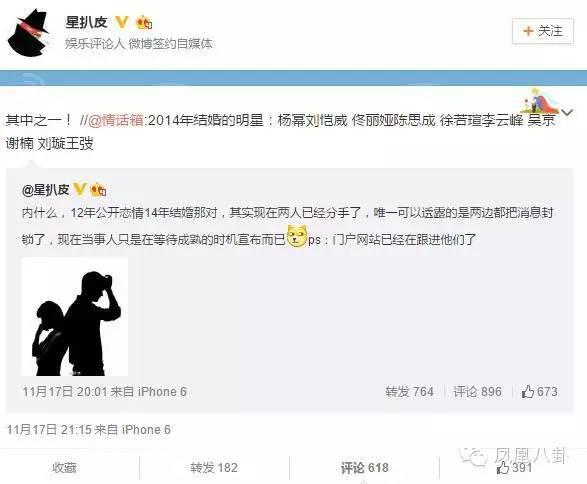Open the silhouette couple image thumbnail

(75, 317)
